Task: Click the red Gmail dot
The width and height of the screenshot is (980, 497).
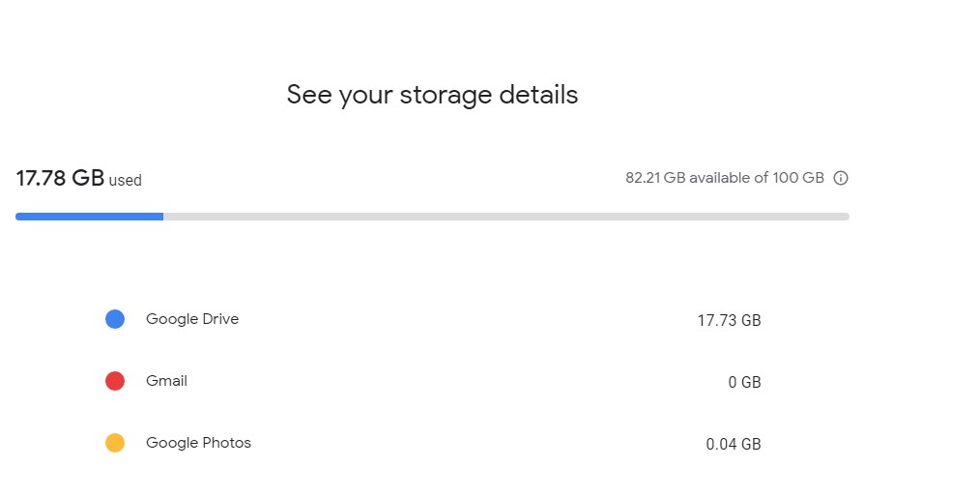Action: tap(115, 381)
